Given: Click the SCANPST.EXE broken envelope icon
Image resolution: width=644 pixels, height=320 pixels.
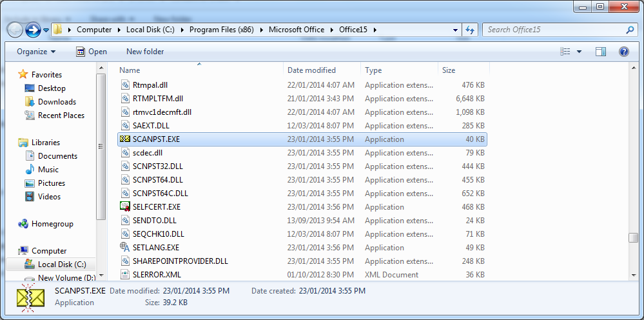Looking at the screenshot, I should coord(125,139).
